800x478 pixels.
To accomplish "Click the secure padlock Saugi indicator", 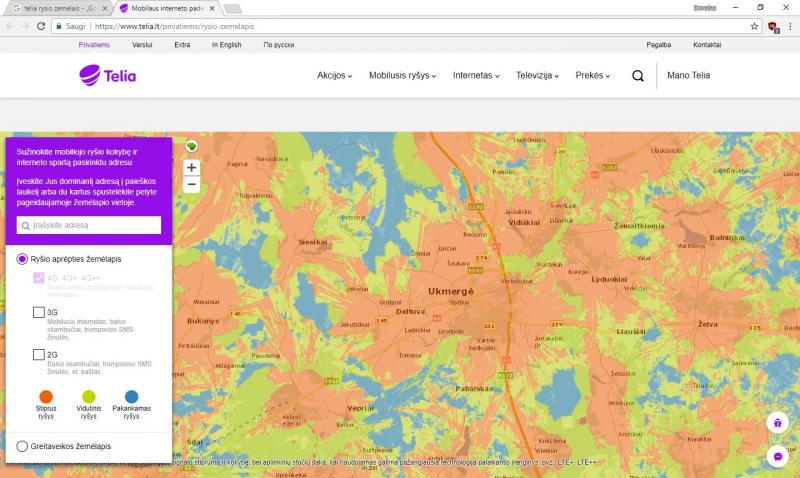I will 70,26.
